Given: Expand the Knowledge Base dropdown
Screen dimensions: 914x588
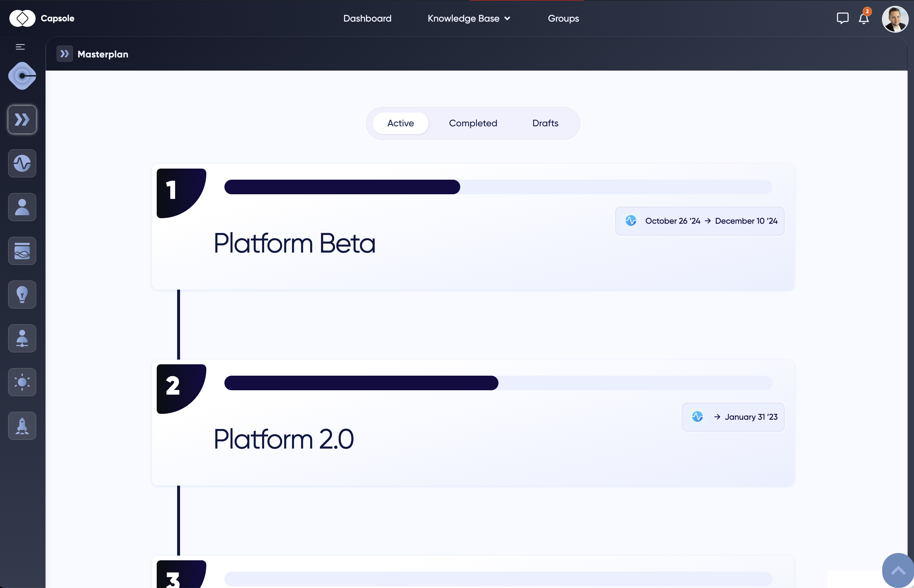Looking at the screenshot, I should [469, 18].
